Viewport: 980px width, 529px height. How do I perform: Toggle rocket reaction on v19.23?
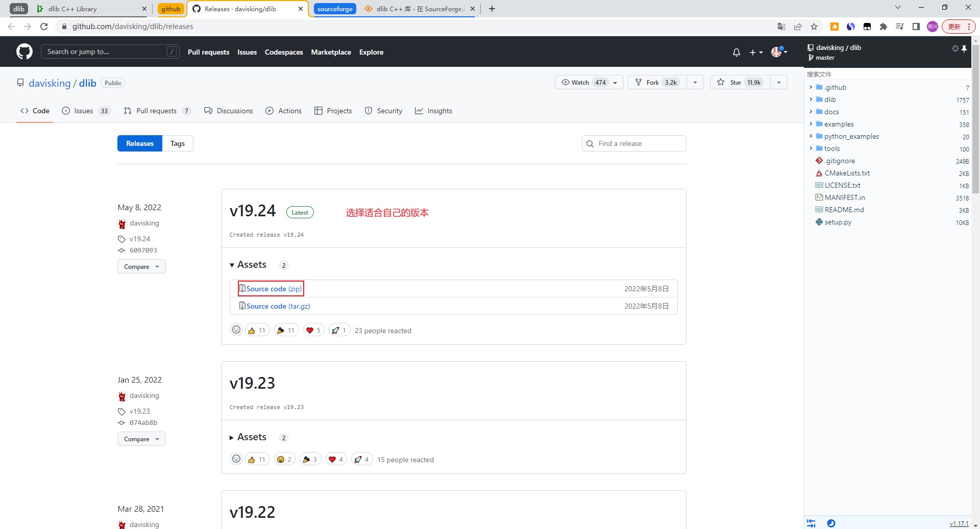[361, 459]
